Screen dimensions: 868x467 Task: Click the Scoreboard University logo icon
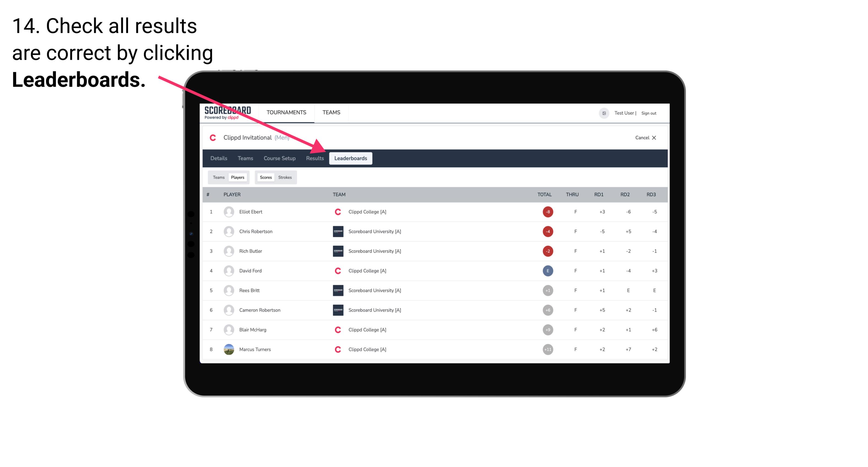[337, 231]
